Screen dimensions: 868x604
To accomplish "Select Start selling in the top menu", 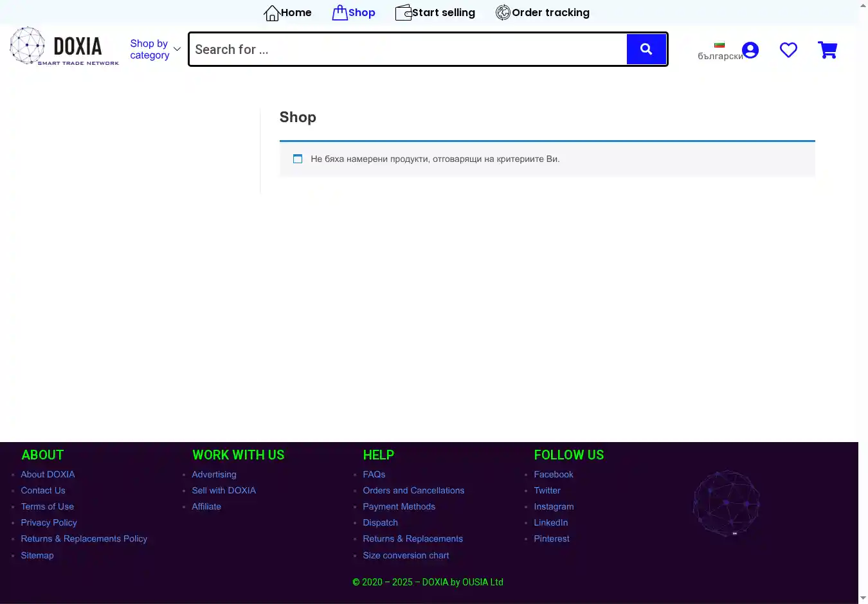I will coord(443,13).
